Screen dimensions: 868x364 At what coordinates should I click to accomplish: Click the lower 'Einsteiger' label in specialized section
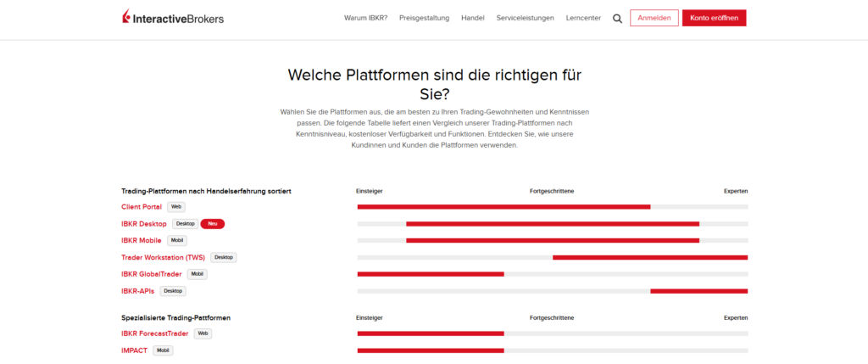370,318
